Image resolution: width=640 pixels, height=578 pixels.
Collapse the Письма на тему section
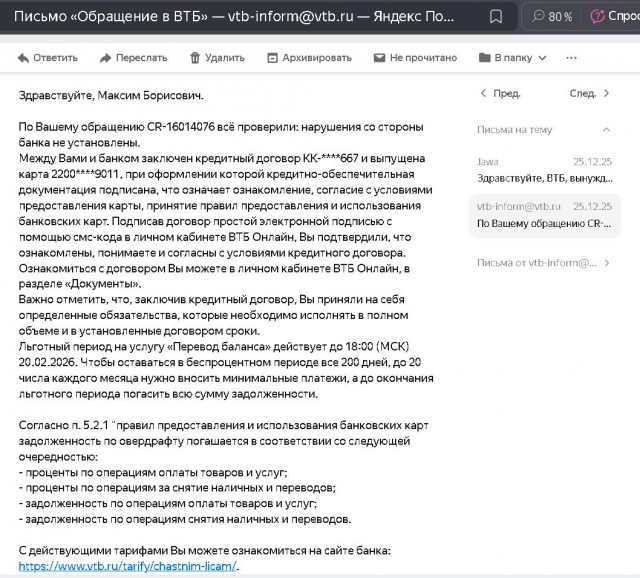[x=607, y=130]
